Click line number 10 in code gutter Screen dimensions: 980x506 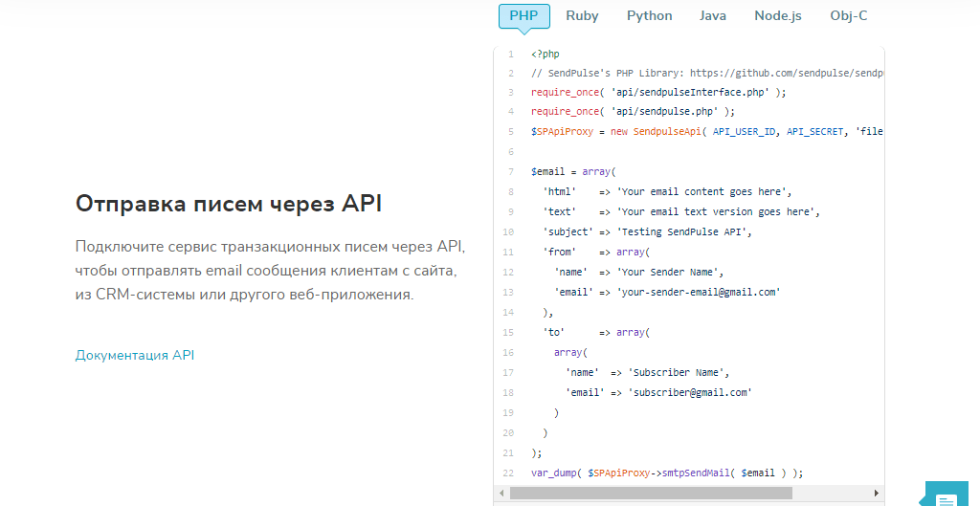(x=508, y=231)
